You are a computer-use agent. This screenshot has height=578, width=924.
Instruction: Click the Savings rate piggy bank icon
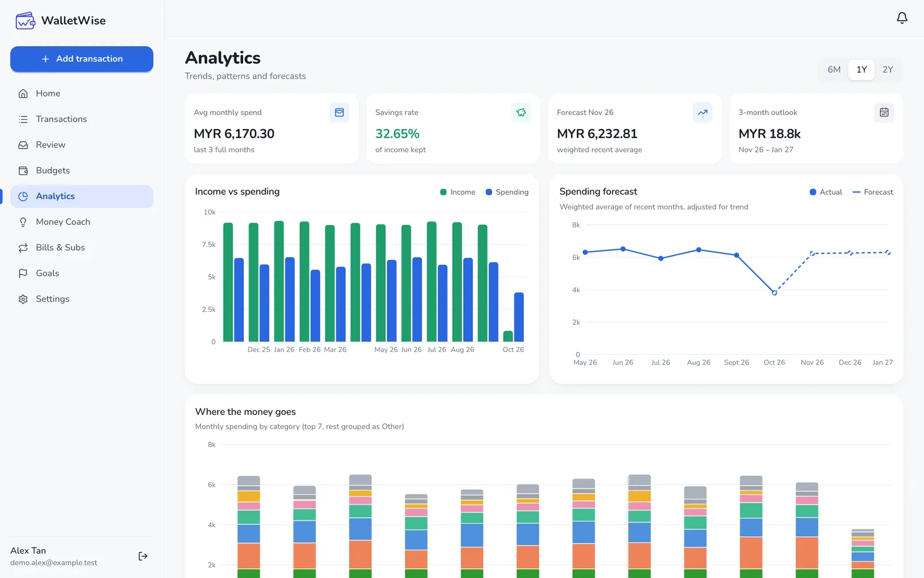point(521,113)
